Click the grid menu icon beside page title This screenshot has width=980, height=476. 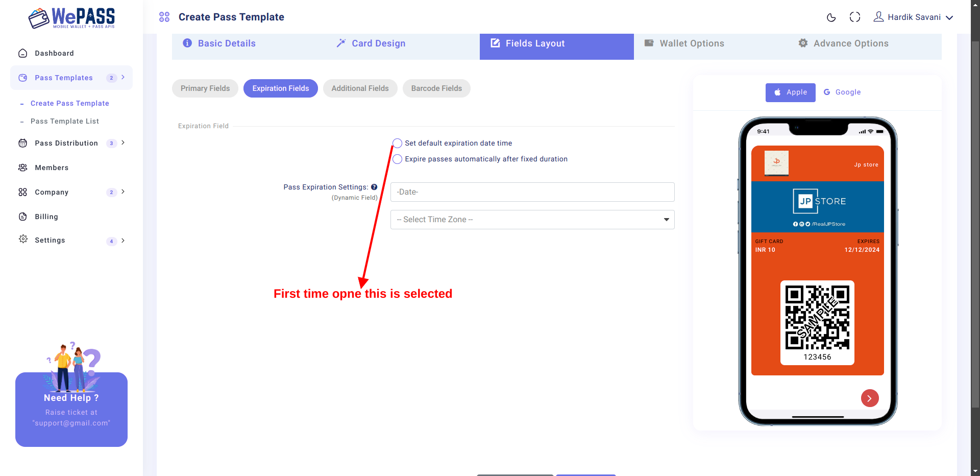tap(164, 17)
